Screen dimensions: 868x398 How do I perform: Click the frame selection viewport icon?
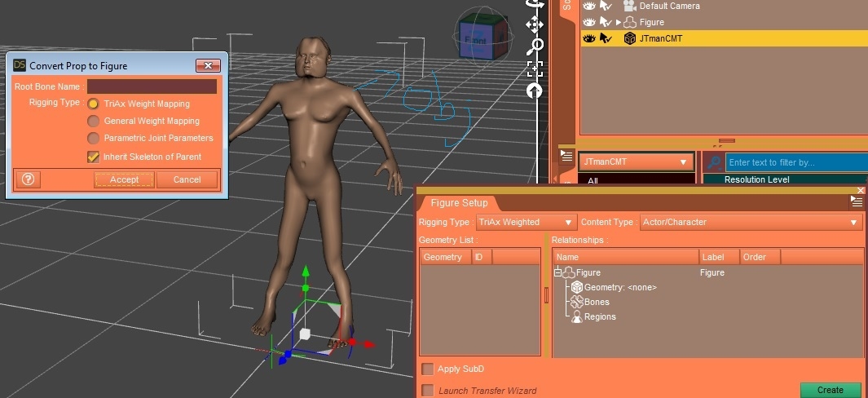click(535, 69)
